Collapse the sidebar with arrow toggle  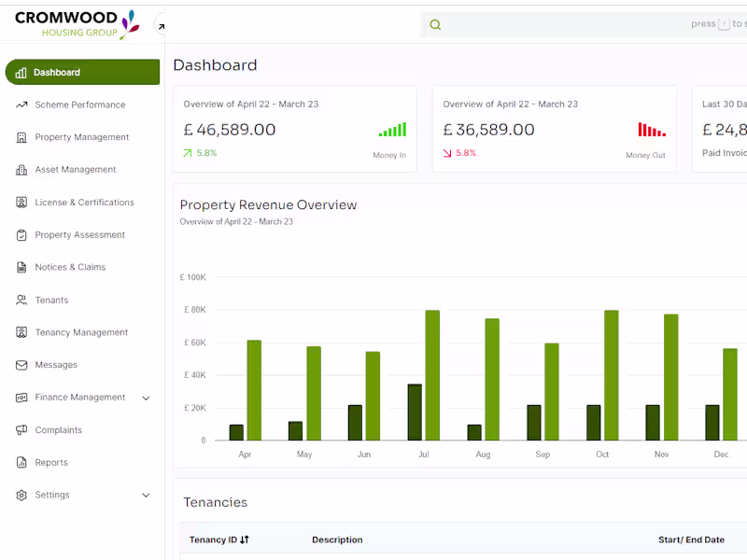pyautogui.click(x=161, y=27)
